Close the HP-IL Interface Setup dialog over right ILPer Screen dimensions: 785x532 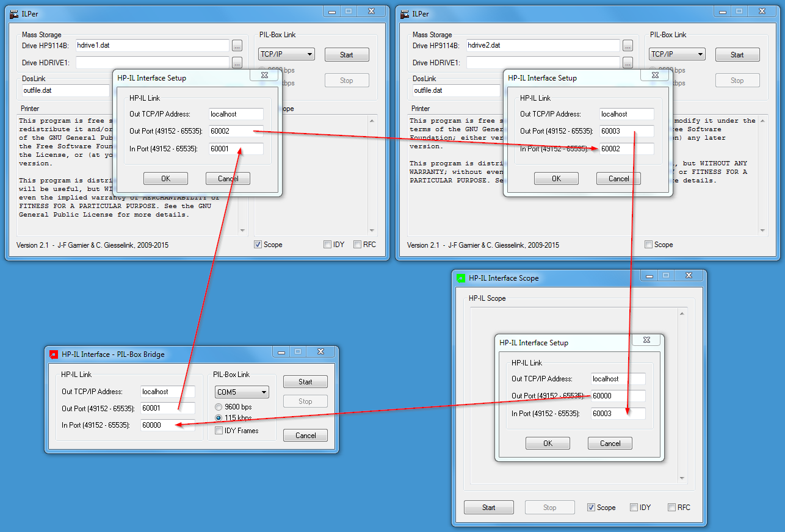click(x=655, y=75)
